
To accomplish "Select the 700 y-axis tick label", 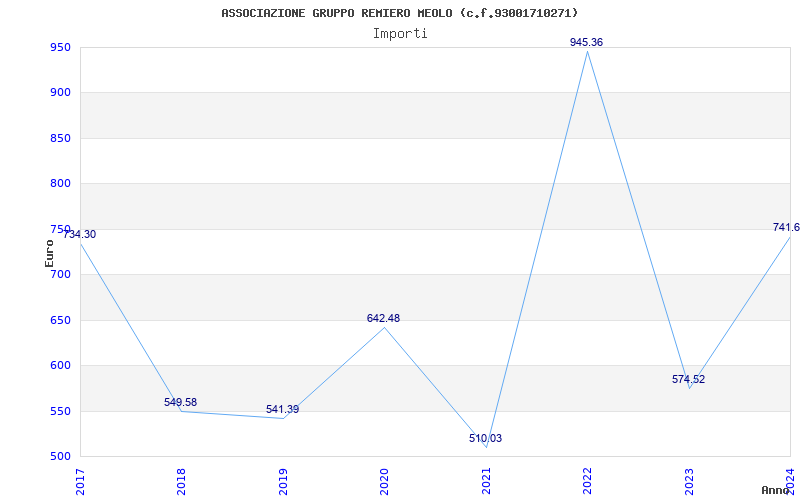I will tap(60, 274).
